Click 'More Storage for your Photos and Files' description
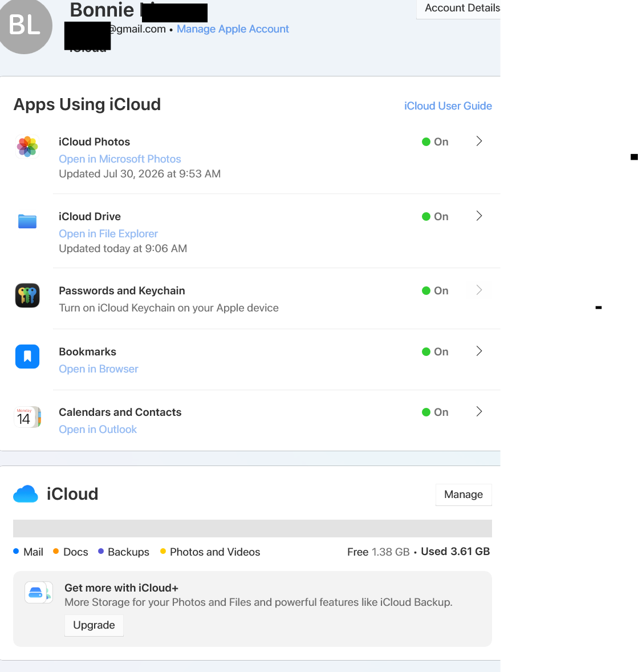The image size is (638, 672). pyautogui.click(x=258, y=602)
